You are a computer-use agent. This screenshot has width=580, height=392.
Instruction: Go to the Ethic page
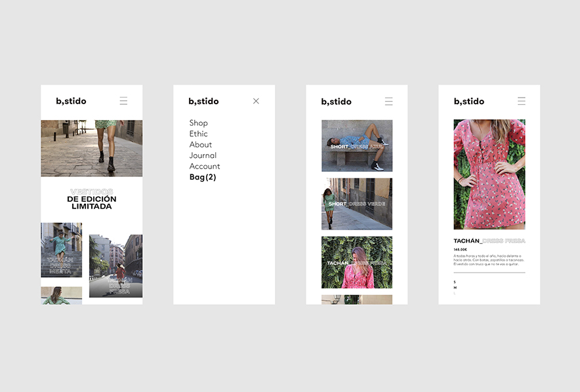pyautogui.click(x=198, y=134)
